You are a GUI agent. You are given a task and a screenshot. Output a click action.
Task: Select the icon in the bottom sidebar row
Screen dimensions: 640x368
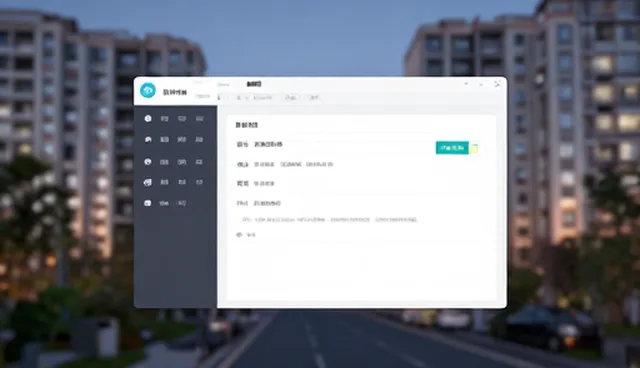[148, 203]
